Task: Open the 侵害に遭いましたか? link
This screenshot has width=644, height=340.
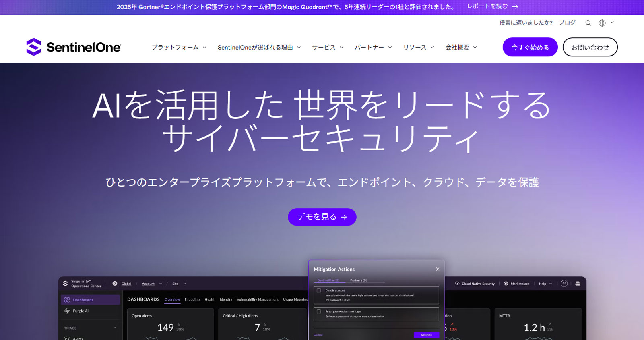Action: 526,23
